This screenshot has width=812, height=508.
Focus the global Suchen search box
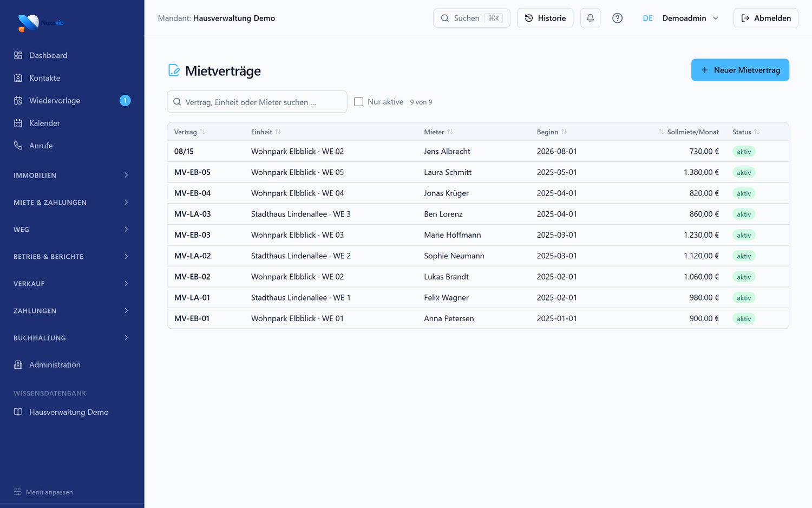(x=472, y=18)
